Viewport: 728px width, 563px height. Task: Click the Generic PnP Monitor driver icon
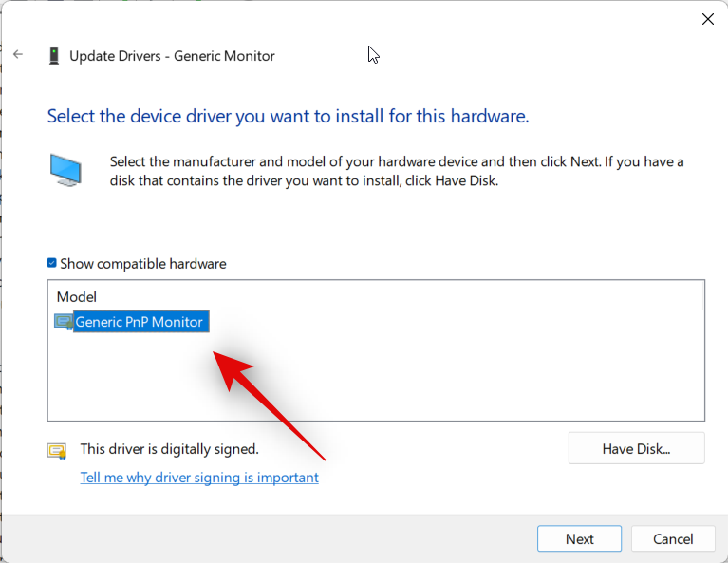pos(64,322)
